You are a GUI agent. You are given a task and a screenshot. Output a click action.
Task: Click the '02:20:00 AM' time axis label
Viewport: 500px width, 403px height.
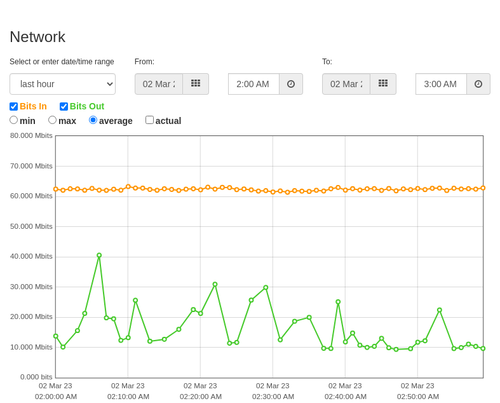pyautogui.click(x=201, y=397)
